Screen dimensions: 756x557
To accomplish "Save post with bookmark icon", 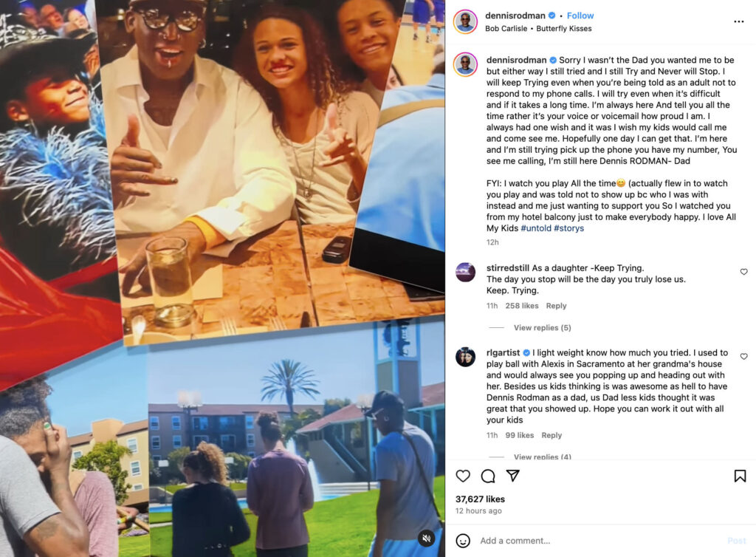I will 740,476.
